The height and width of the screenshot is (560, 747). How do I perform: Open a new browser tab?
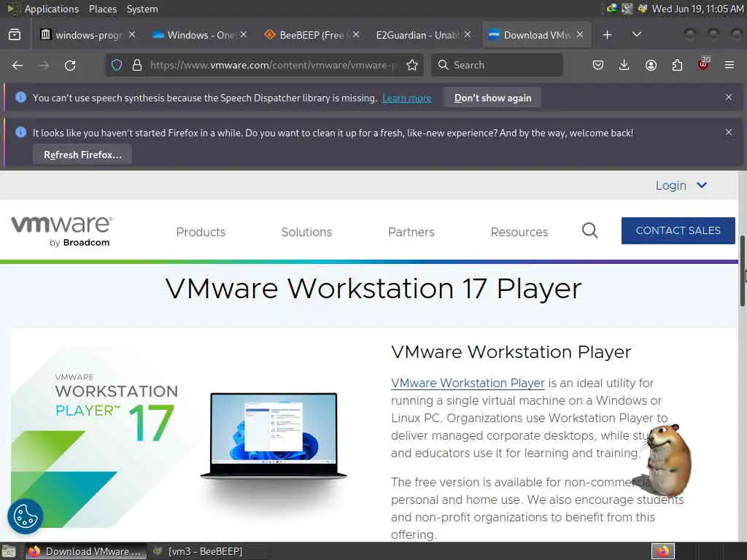click(607, 35)
